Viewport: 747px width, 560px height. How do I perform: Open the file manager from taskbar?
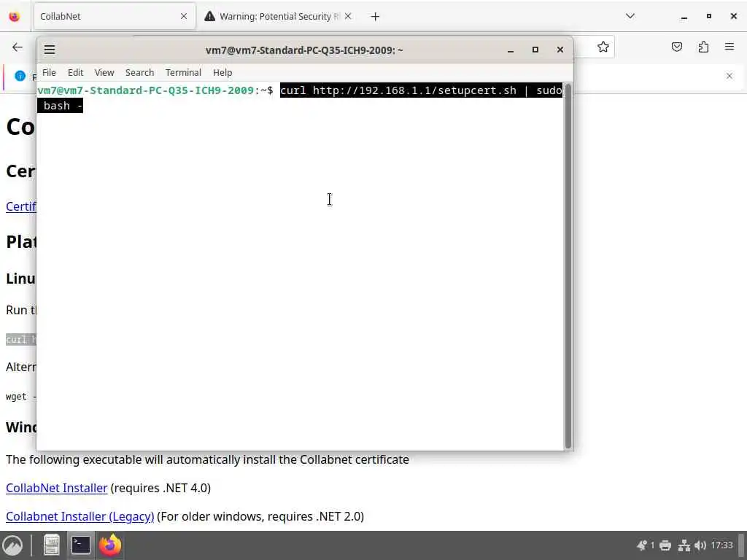coord(52,545)
